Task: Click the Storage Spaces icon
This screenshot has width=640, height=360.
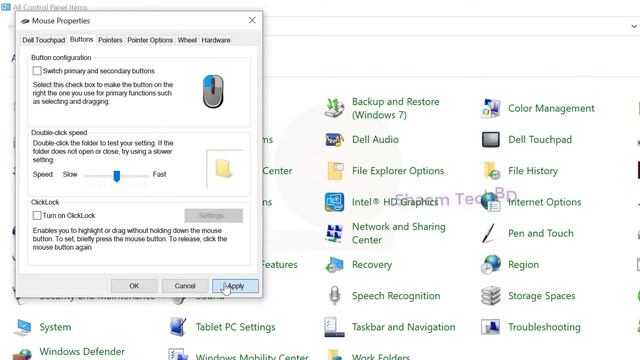Action: tap(491, 296)
